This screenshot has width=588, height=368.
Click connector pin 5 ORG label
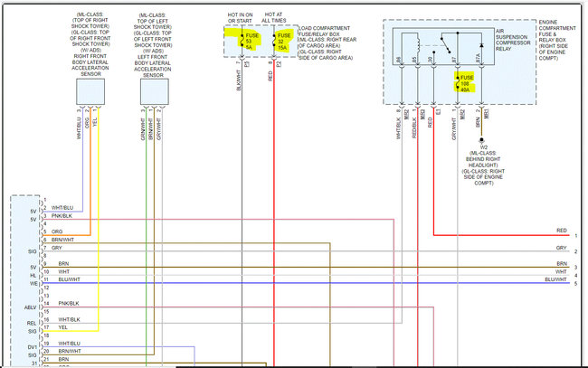pos(57,232)
